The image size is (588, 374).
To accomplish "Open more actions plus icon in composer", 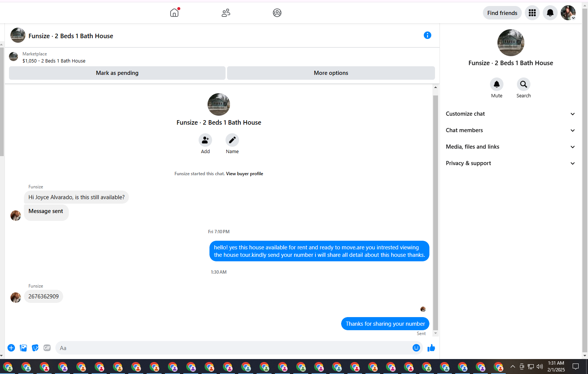I will (x=11, y=348).
